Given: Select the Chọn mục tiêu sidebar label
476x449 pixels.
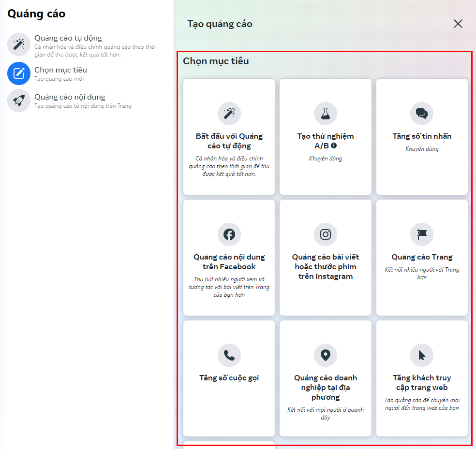Looking at the screenshot, I should point(61,70).
